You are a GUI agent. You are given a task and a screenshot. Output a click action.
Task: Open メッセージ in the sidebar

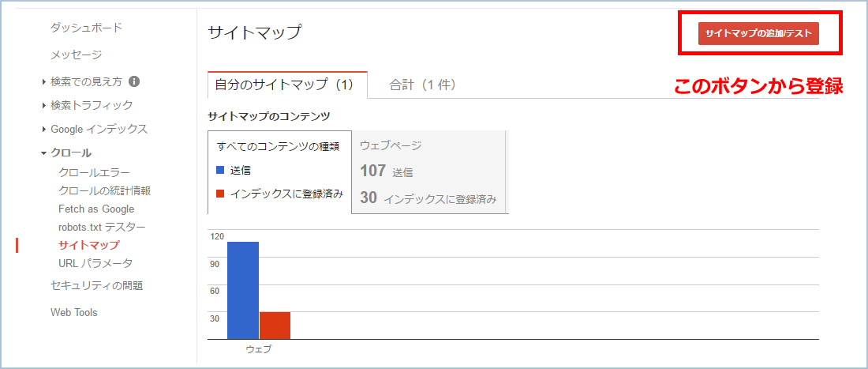[x=77, y=55]
